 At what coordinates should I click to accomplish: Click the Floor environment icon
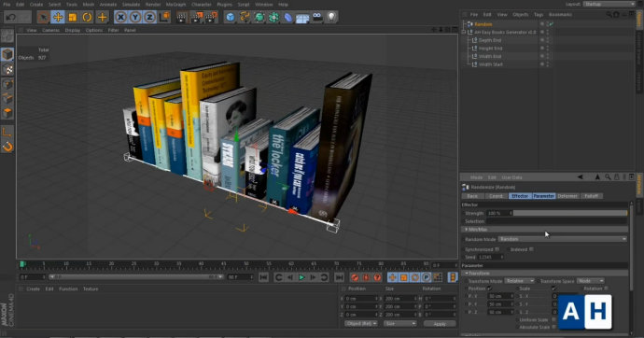click(302, 17)
